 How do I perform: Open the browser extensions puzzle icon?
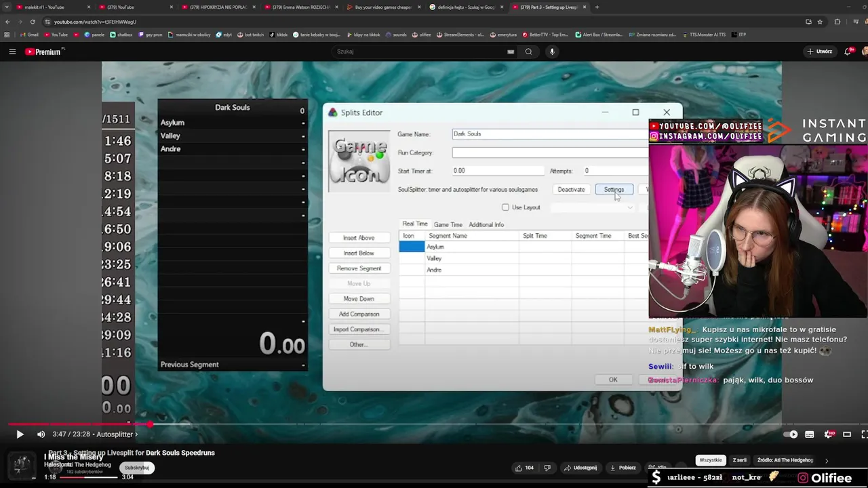(837, 22)
